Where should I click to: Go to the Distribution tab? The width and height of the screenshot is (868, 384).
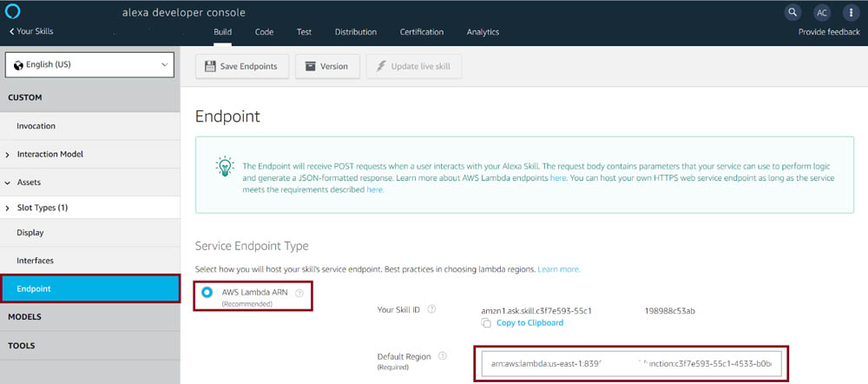pos(356,32)
